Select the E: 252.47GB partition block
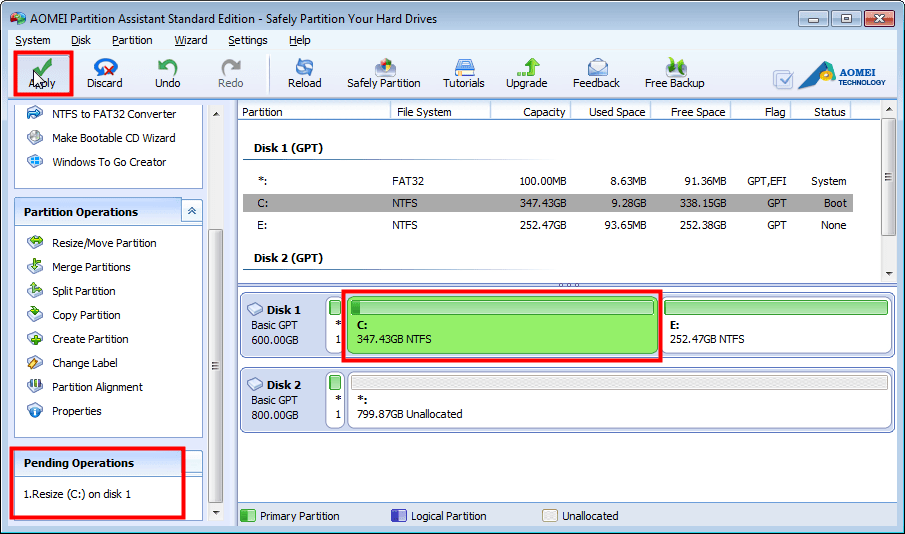The image size is (905, 534). pos(776,326)
